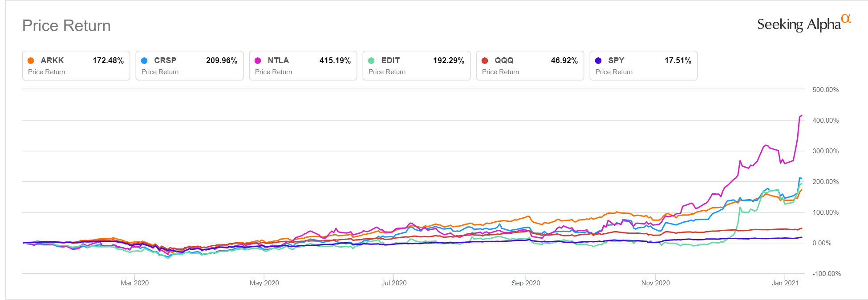The image size is (868, 300).
Task: Toggle the NTLA ticker label
Action: point(278,60)
